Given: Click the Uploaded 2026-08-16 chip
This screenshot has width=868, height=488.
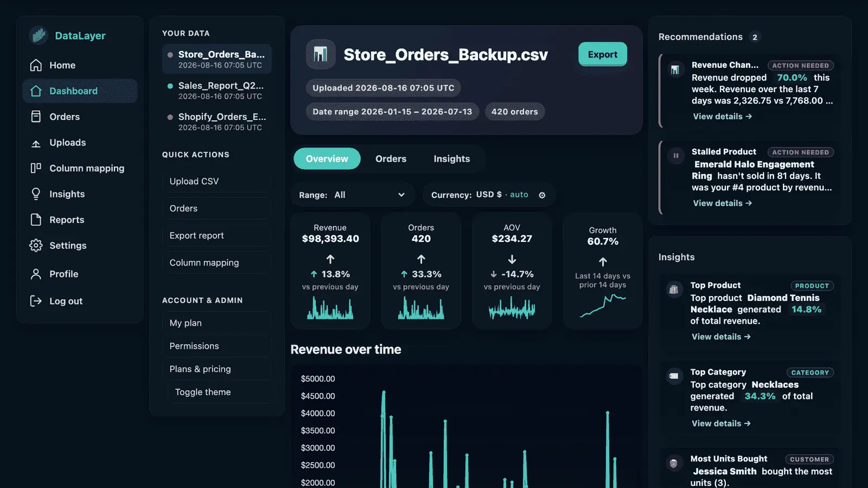Looking at the screenshot, I should [x=384, y=88].
